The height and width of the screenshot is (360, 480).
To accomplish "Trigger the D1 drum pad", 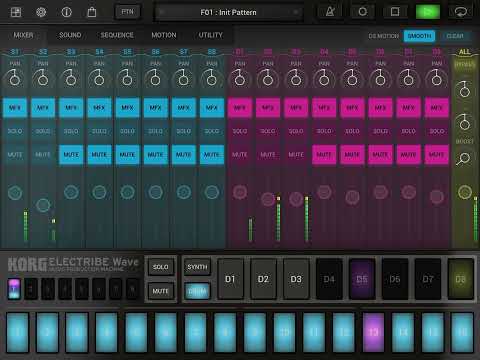I will (x=230, y=279).
